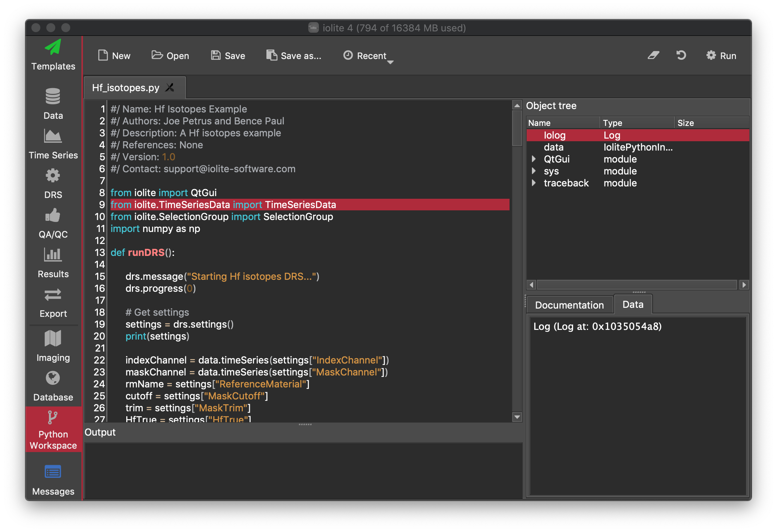
Task: Switch to the QA/QC thumbs-up view
Action: pos(53,223)
